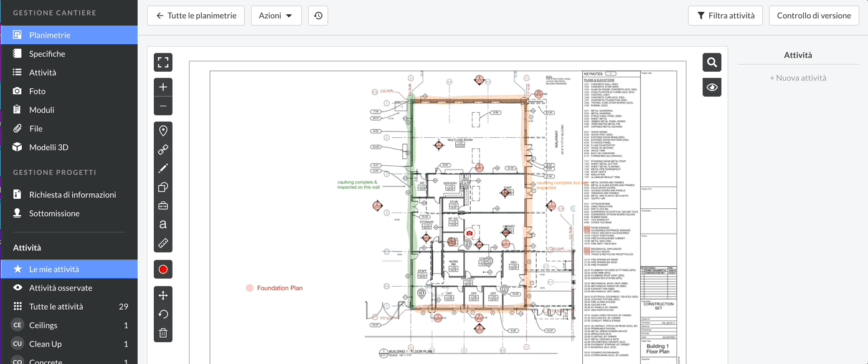Click the trash delete icon
868x364 pixels.
pos(163,333)
